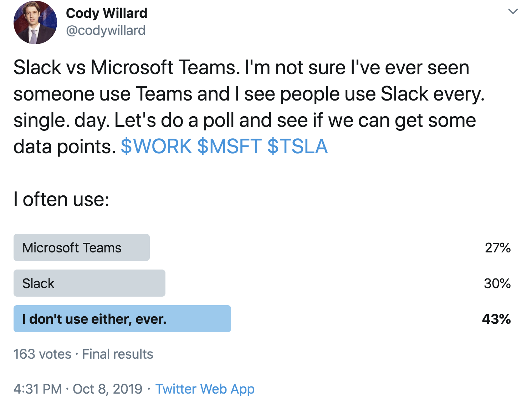Click the Oct 8, 2019 date
The height and width of the screenshot is (410, 532).
point(108,389)
